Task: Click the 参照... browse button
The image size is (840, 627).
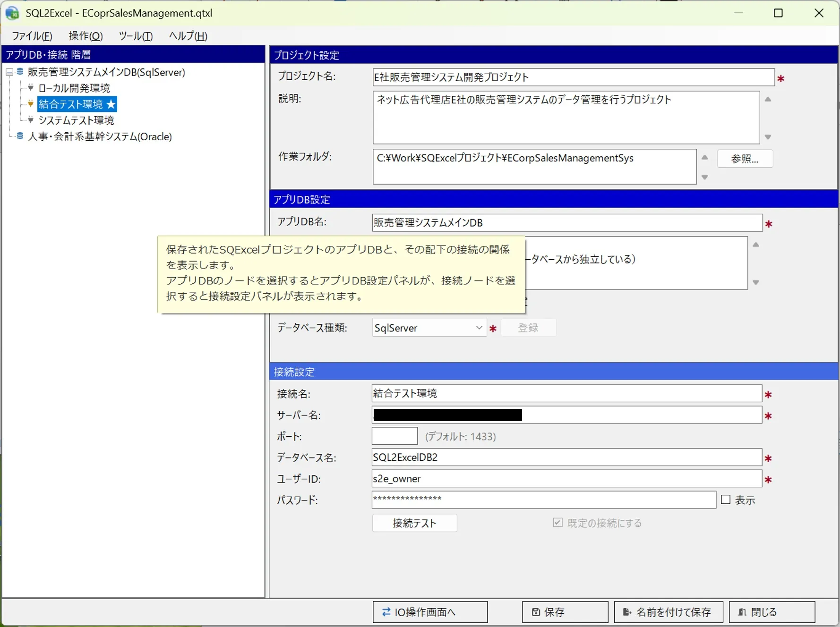Action: click(745, 159)
